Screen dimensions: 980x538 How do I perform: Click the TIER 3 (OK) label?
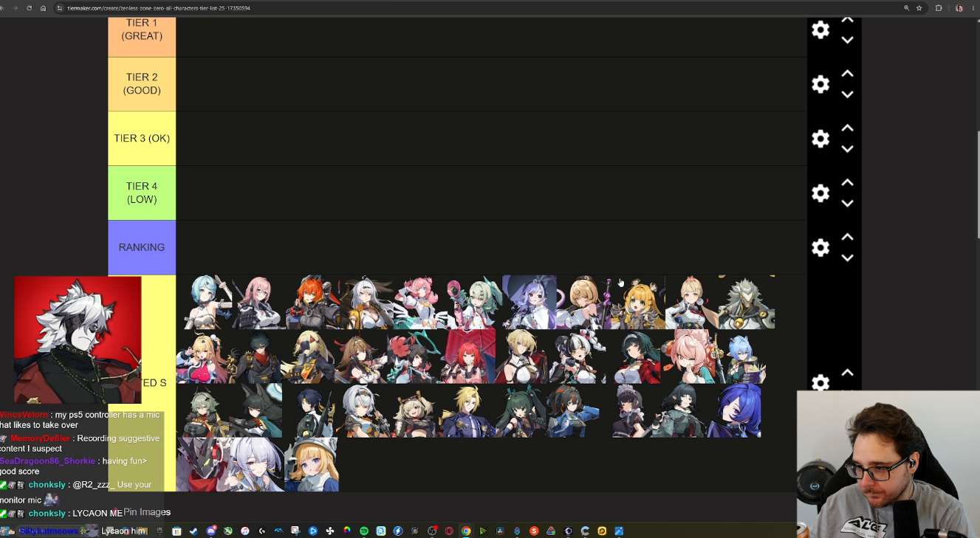(142, 139)
